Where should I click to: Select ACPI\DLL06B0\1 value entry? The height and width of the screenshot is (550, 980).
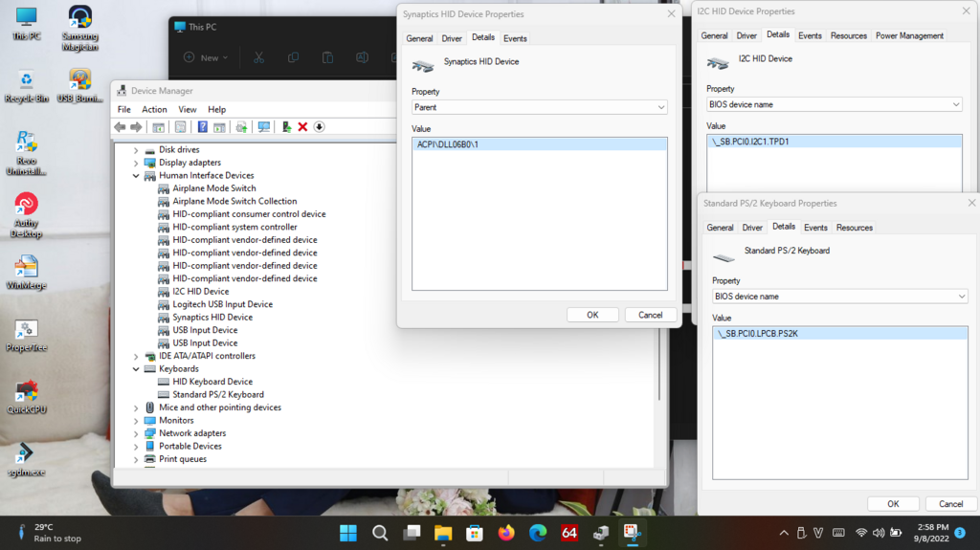point(448,144)
